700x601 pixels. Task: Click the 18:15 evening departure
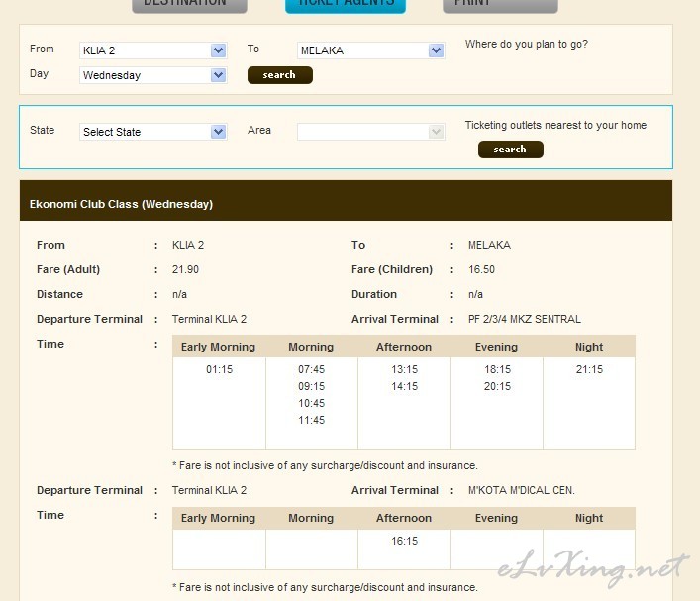[497, 370]
